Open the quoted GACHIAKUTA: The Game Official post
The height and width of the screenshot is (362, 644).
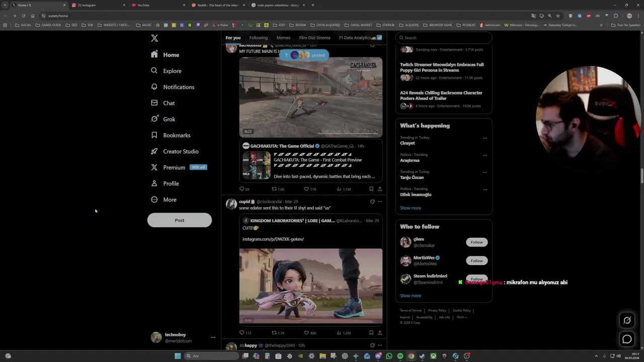311,161
